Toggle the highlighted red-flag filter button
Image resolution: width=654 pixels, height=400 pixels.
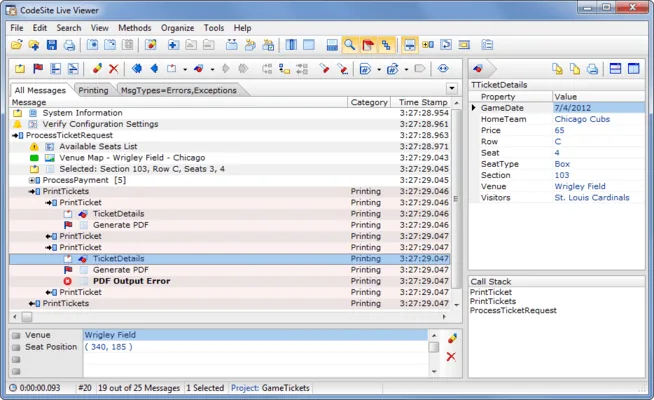point(367,45)
